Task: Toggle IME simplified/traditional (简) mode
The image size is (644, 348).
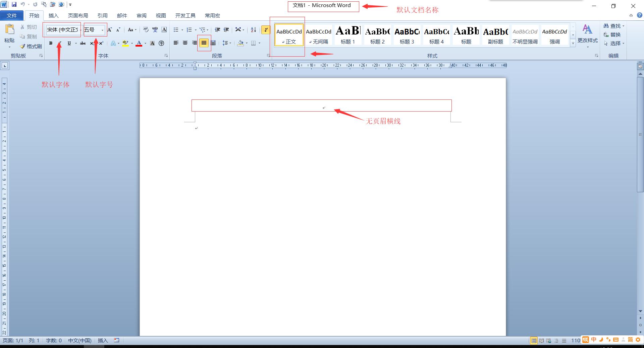Action: [630, 340]
